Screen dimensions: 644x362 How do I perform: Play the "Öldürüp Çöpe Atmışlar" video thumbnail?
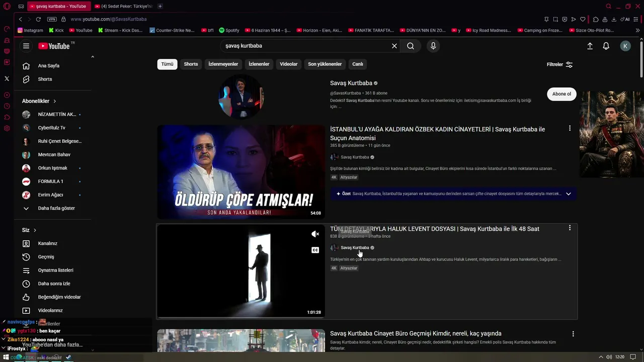point(241,172)
